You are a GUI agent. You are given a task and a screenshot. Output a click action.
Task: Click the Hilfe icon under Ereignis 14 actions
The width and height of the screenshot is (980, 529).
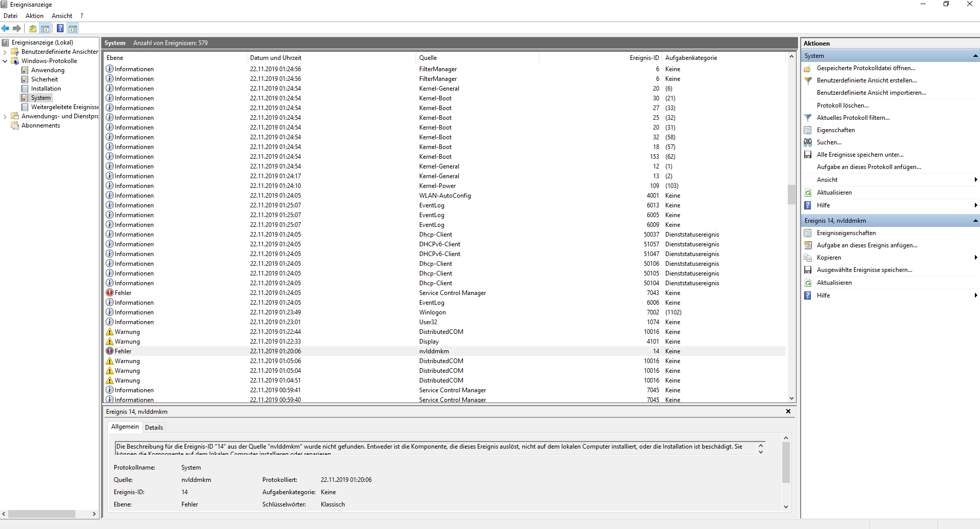pos(808,295)
